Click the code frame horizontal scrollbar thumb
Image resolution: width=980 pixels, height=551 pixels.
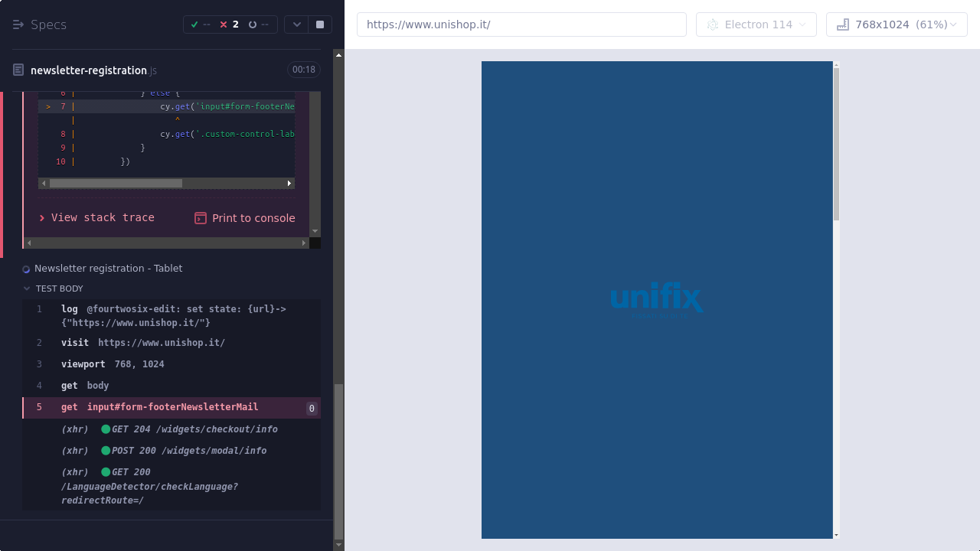(x=116, y=184)
